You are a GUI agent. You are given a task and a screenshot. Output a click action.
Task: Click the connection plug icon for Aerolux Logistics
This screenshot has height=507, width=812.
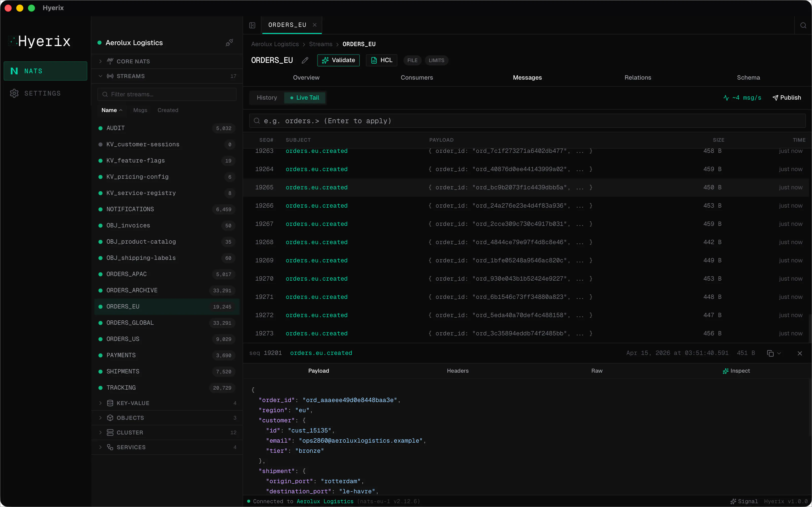[x=229, y=43]
